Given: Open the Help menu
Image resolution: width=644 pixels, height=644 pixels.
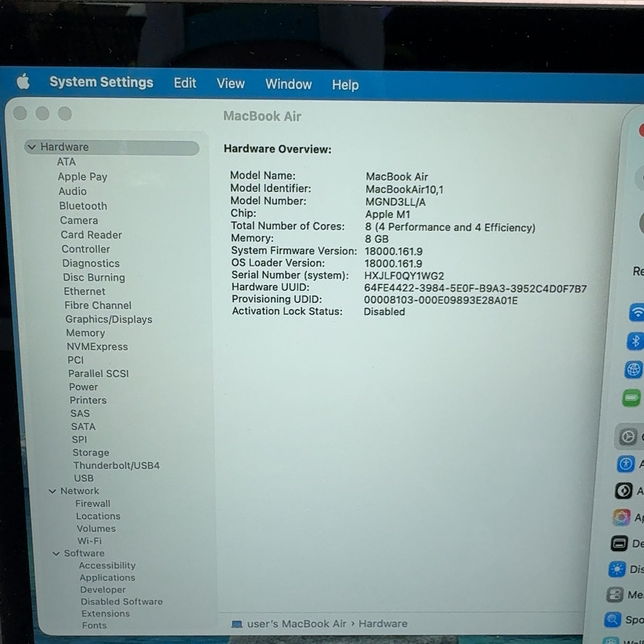Looking at the screenshot, I should pos(345,85).
